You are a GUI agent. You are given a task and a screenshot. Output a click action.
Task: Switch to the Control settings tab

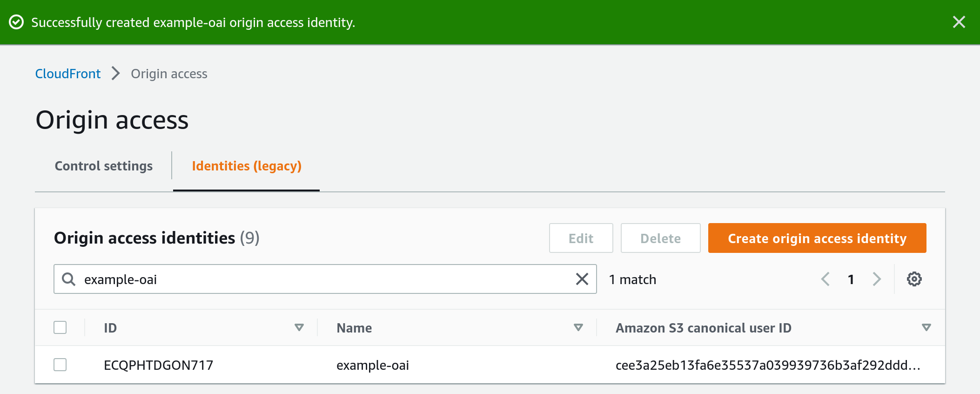point(104,166)
